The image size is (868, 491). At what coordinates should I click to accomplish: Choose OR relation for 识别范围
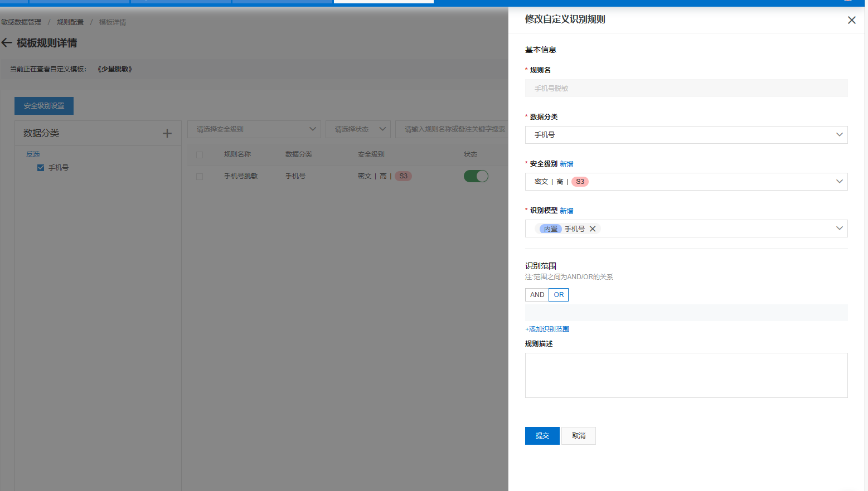click(559, 295)
